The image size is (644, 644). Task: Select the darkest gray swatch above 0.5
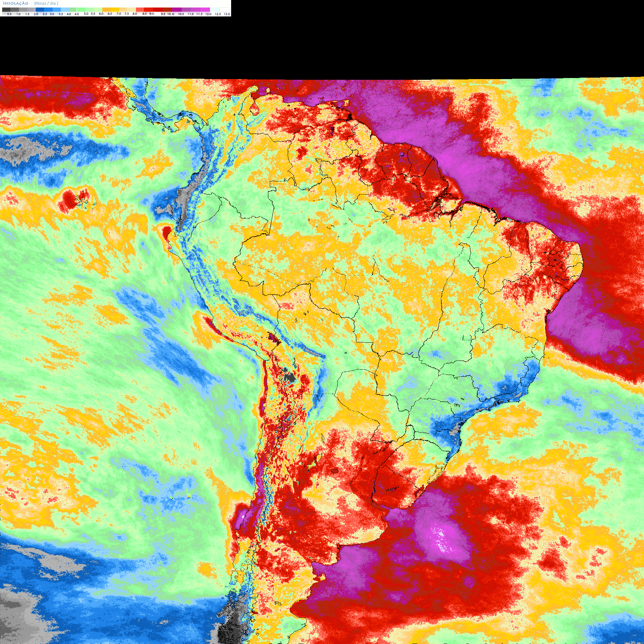pyautogui.click(x=6, y=10)
